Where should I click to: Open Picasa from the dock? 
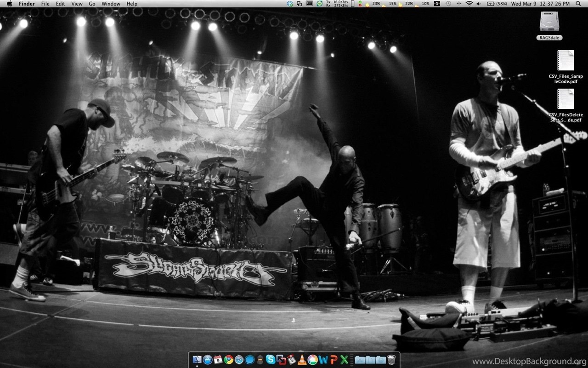click(312, 360)
